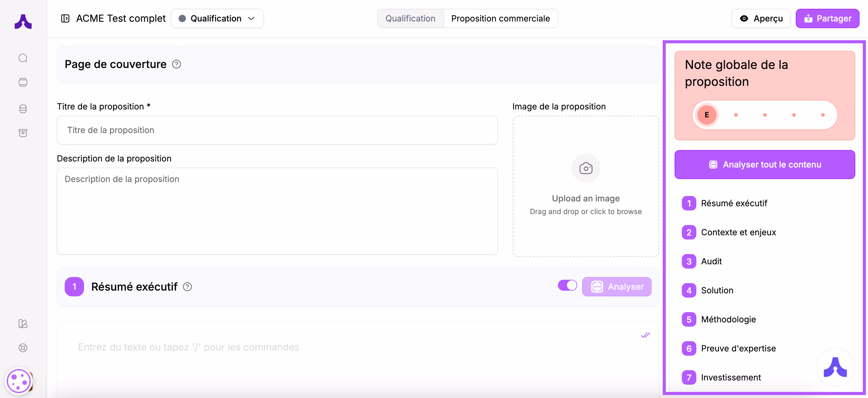
Task: Switch to the Qualification tab
Action: click(x=410, y=18)
